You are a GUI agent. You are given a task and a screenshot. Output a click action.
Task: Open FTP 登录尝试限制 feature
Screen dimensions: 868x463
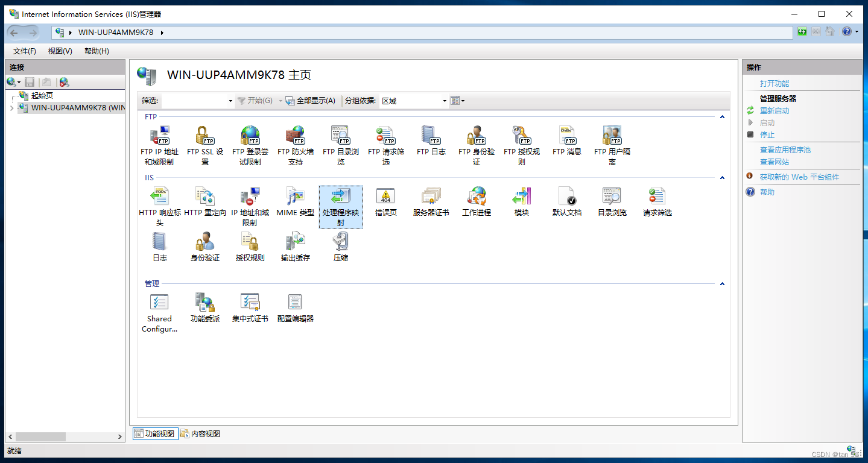[x=250, y=145]
